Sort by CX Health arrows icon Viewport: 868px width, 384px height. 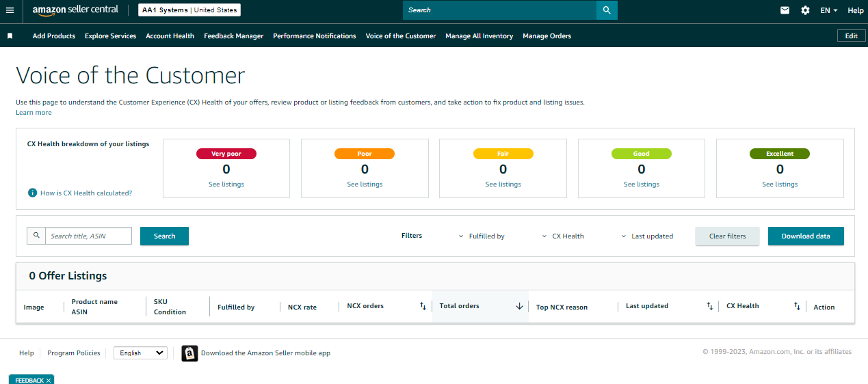(x=797, y=306)
